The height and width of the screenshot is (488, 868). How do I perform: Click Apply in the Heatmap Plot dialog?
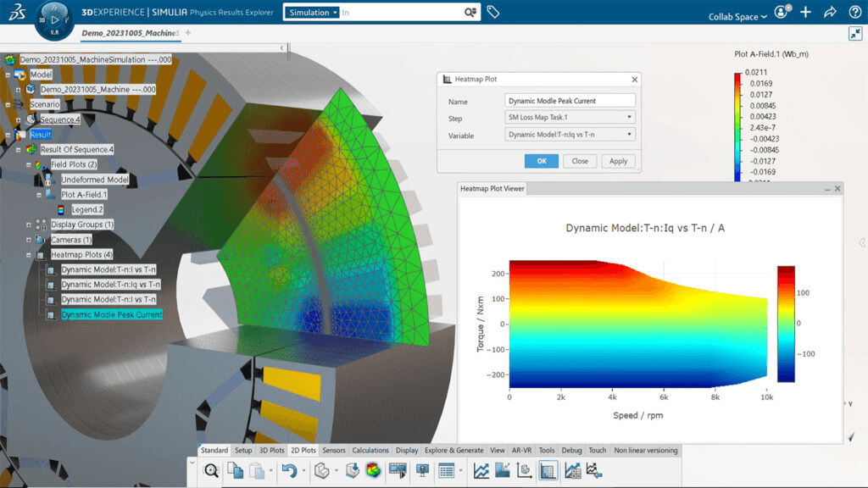[x=618, y=160]
